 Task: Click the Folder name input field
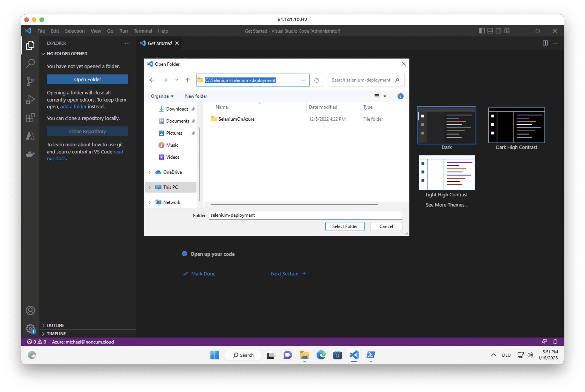click(305, 215)
